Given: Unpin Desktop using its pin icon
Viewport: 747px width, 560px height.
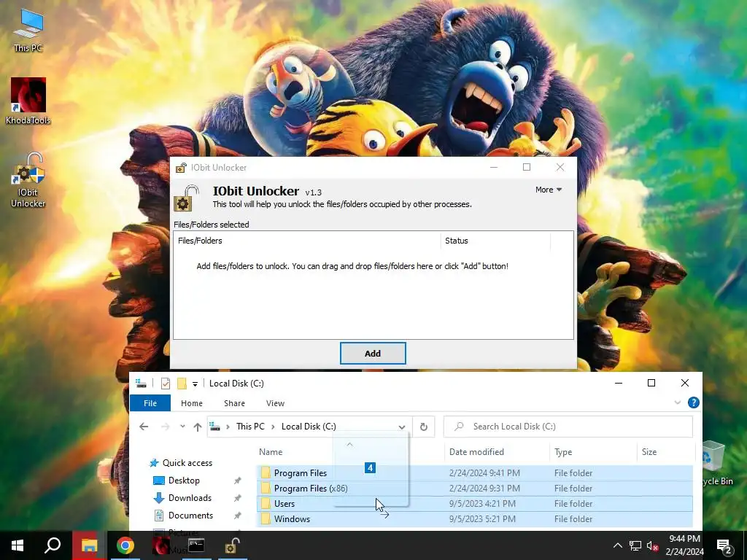Looking at the screenshot, I should [x=237, y=481].
